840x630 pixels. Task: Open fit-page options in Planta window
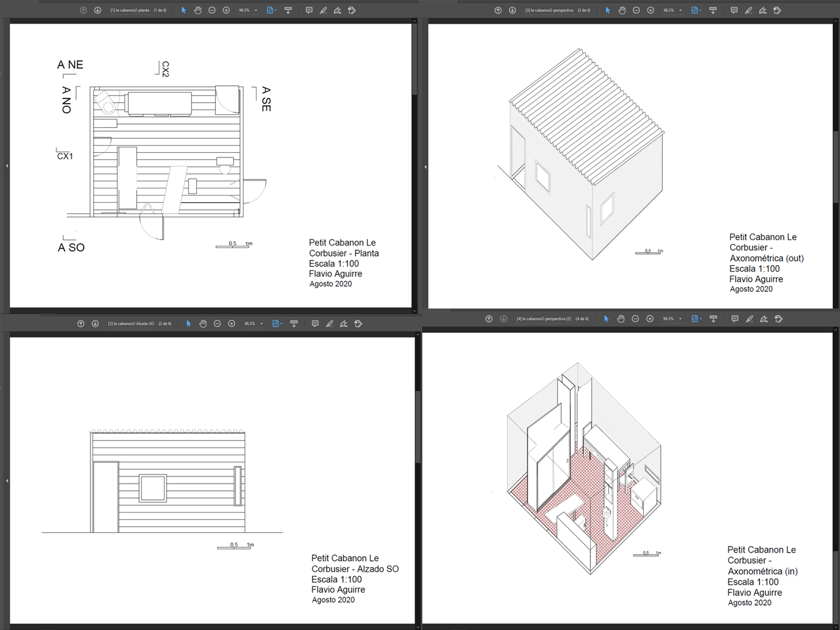pos(271,10)
